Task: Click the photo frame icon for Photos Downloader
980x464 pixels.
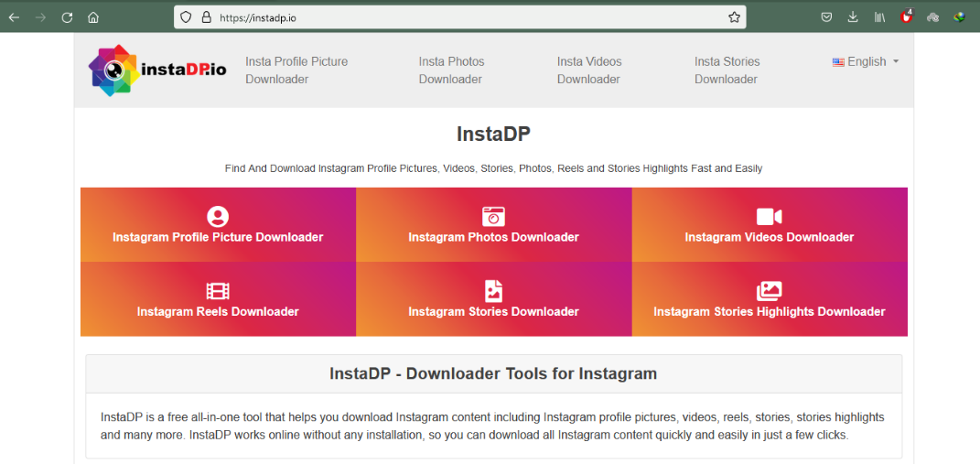Action: coord(493,217)
